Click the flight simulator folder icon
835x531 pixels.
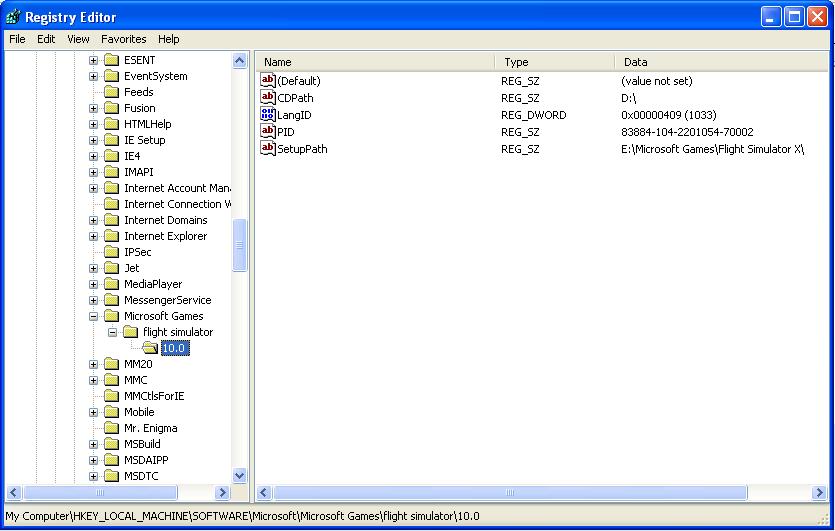[130, 332]
